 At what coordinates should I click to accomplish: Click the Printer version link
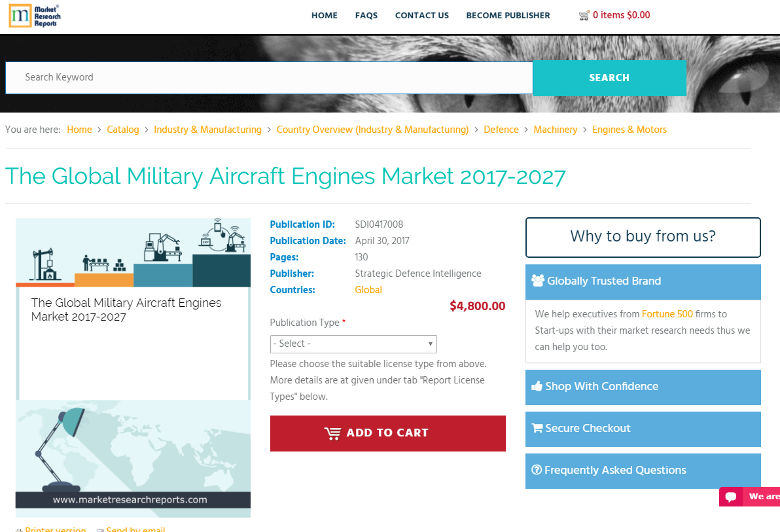[x=55, y=529]
